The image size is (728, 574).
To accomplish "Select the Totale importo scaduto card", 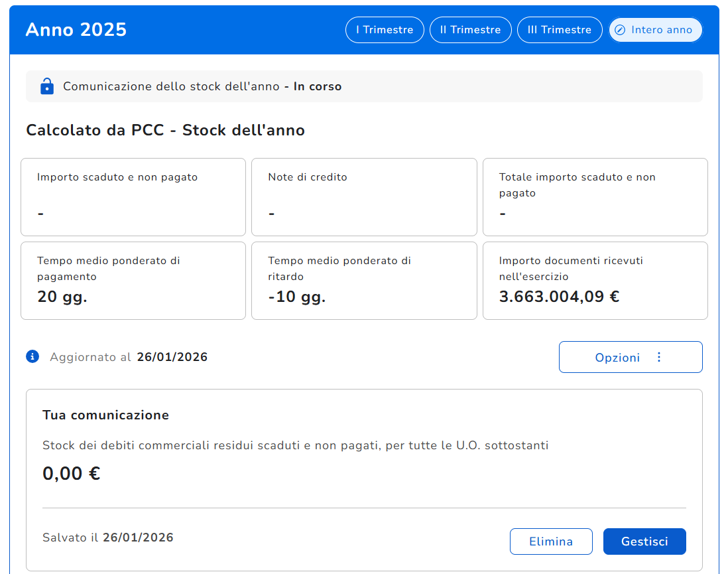I will click(595, 197).
